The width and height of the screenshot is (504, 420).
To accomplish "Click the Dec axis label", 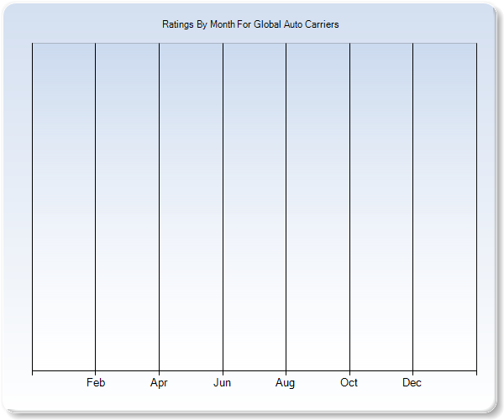I will 412,382.
